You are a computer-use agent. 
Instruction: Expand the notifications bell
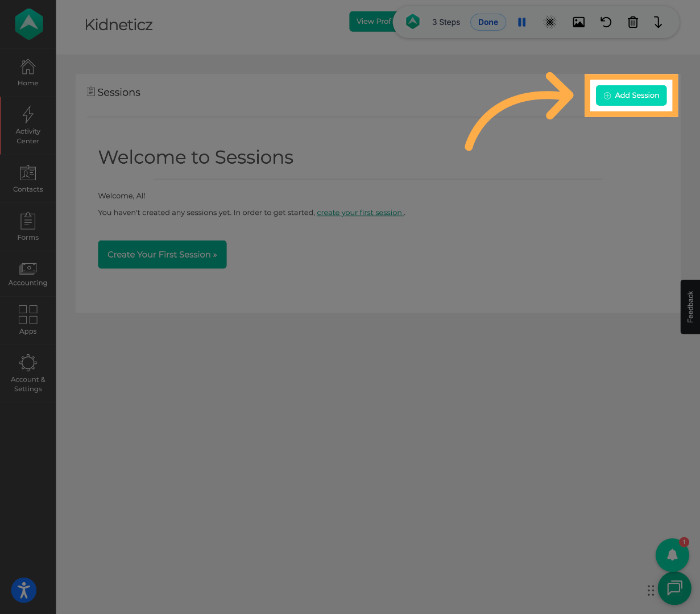(x=672, y=555)
